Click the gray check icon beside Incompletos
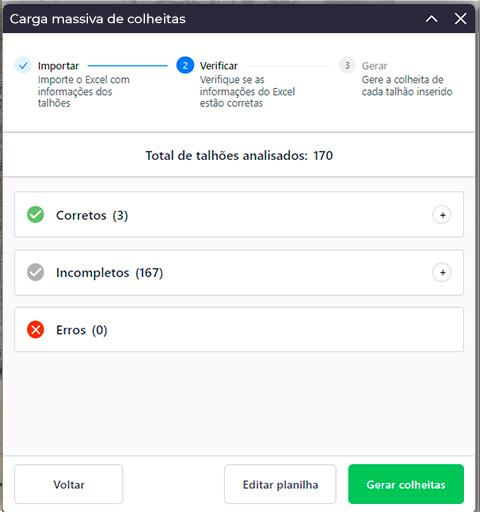480x512 pixels. [x=35, y=272]
